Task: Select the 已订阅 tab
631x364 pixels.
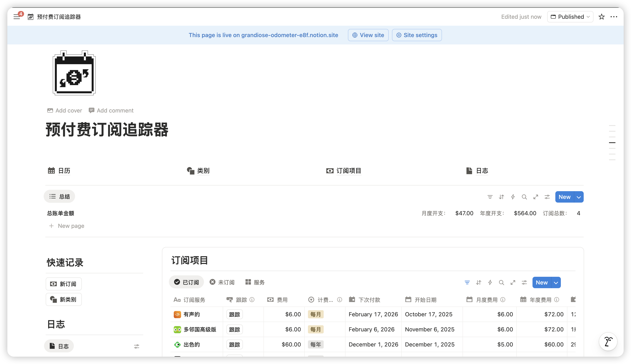Action: tap(186, 282)
